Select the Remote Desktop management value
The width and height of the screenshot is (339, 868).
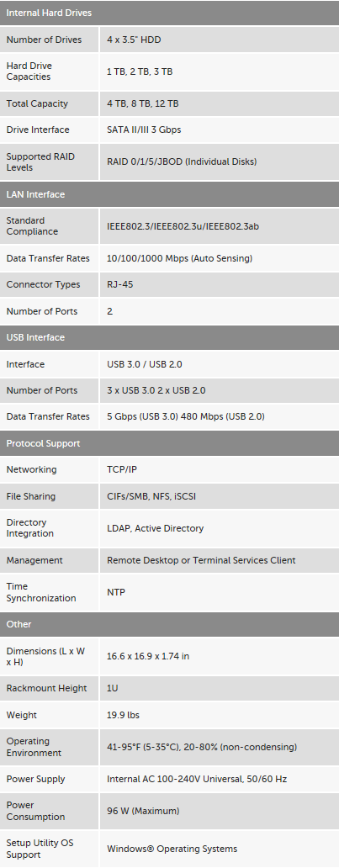click(x=201, y=561)
